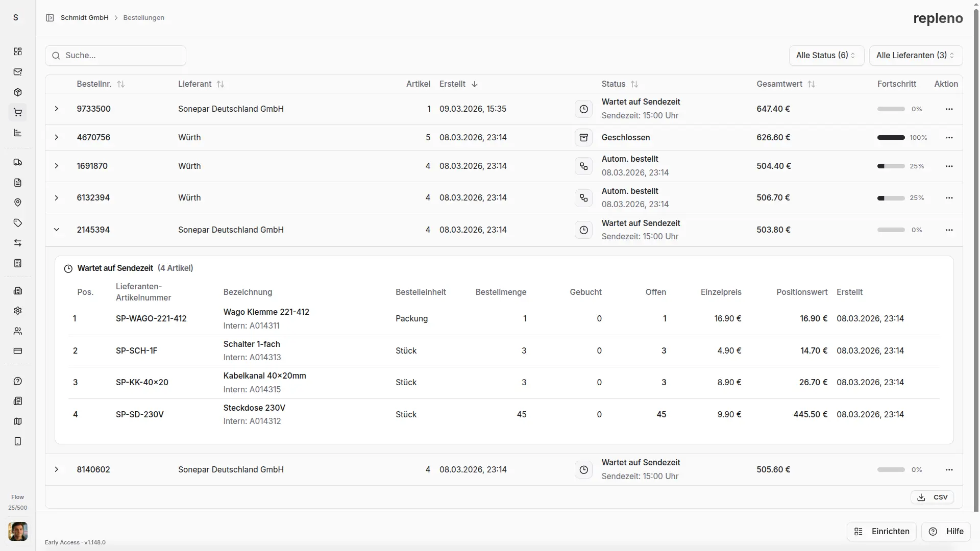This screenshot has height=551, width=980.
Task: Click the package box sidebar icon
Action: click(x=18, y=92)
